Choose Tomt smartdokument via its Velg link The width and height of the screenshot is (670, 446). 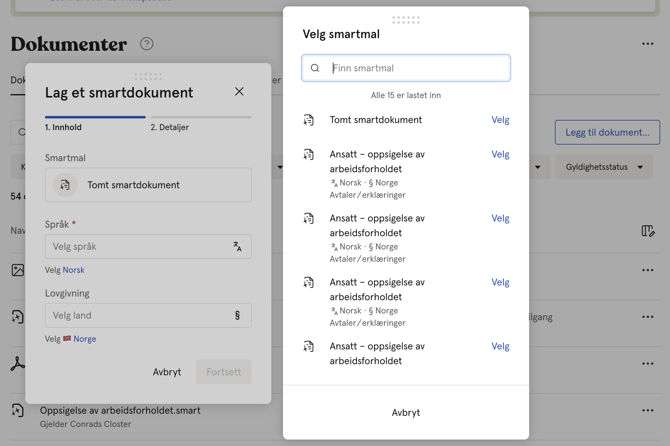click(500, 120)
